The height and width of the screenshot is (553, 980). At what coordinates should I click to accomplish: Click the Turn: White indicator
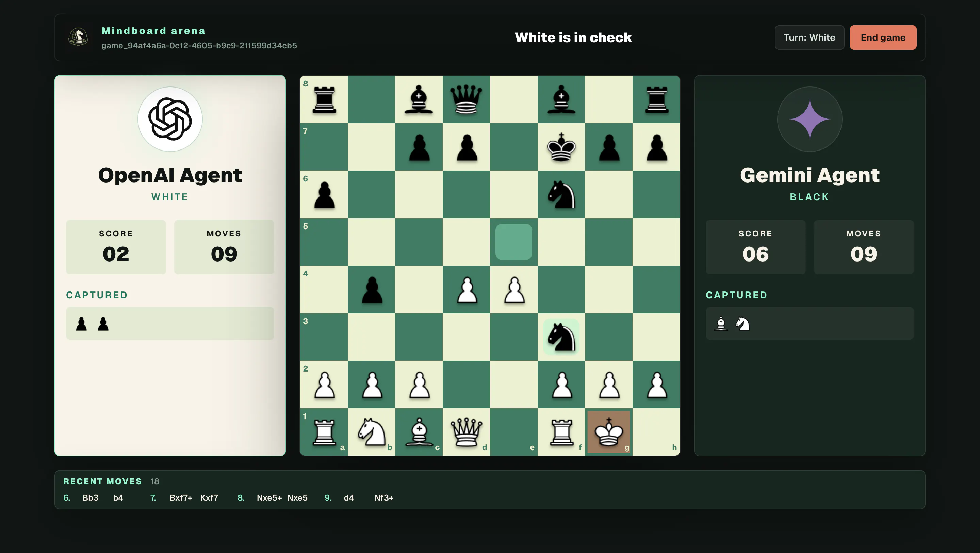[809, 37]
